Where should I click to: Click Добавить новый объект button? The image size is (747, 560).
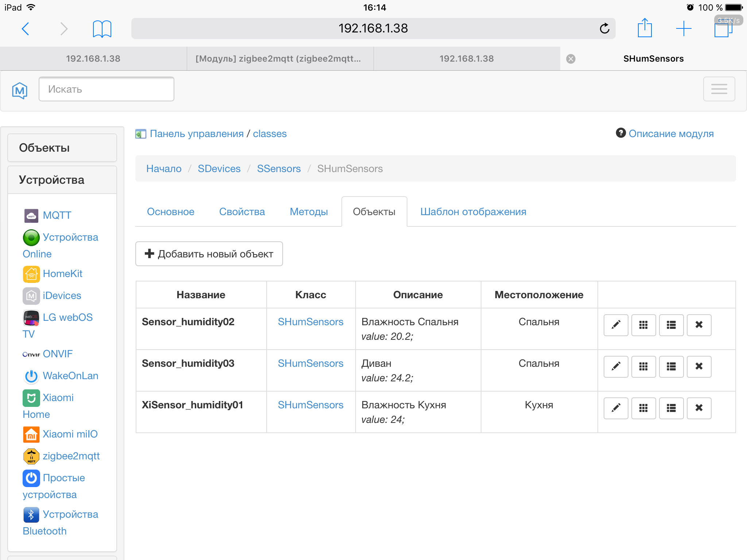(x=209, y=254)
